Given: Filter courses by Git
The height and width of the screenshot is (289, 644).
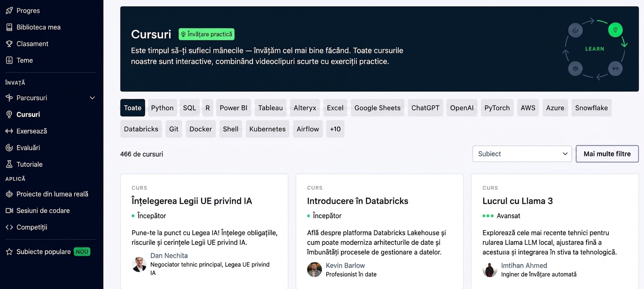Looking at the screenshot, I should click(174, 129).
